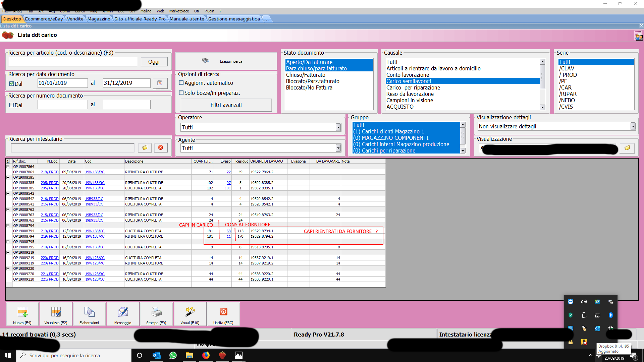The image size is (644, 362).
Task: Click the Nuovo (F4) new document icon
Action: (x=22, y=314)
